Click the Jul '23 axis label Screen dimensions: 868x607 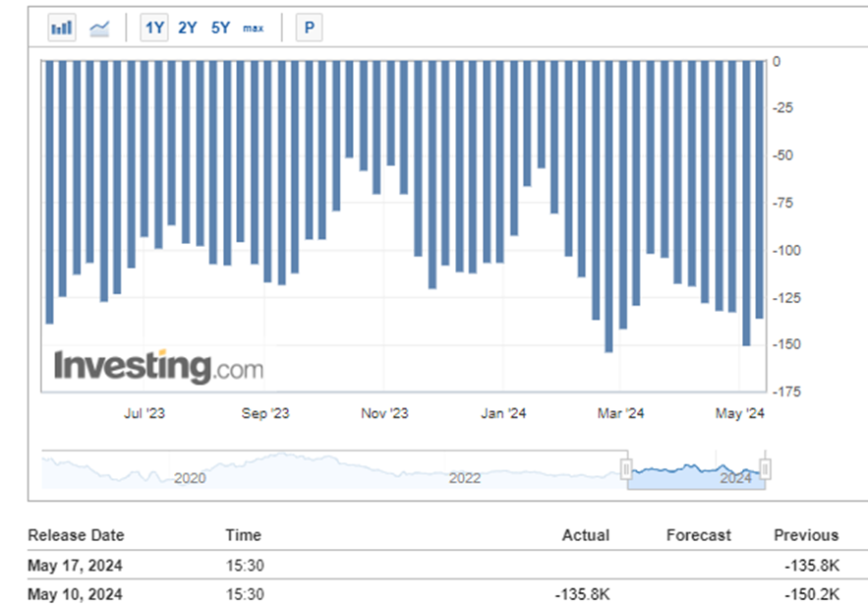coord(144,413)
